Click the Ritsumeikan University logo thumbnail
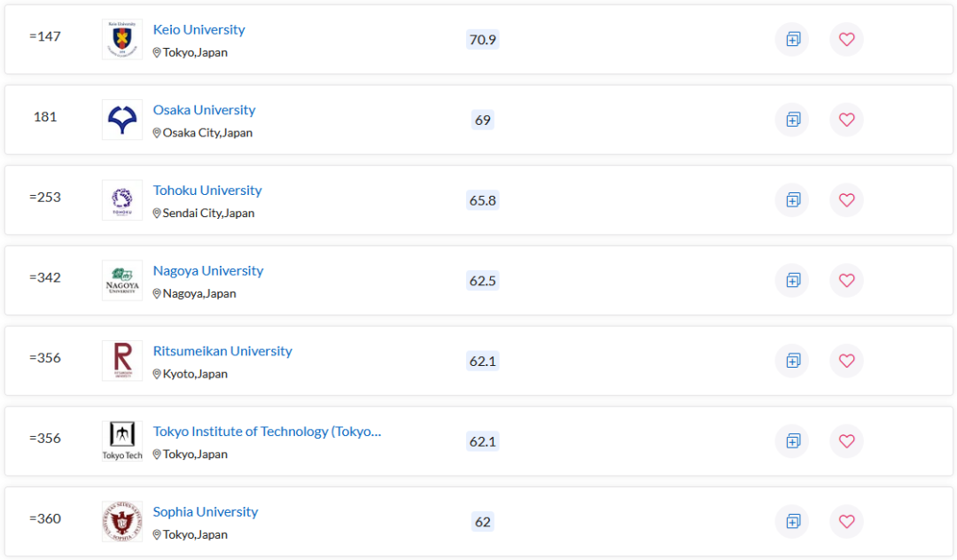957x560 pixels. pos(122,361)
